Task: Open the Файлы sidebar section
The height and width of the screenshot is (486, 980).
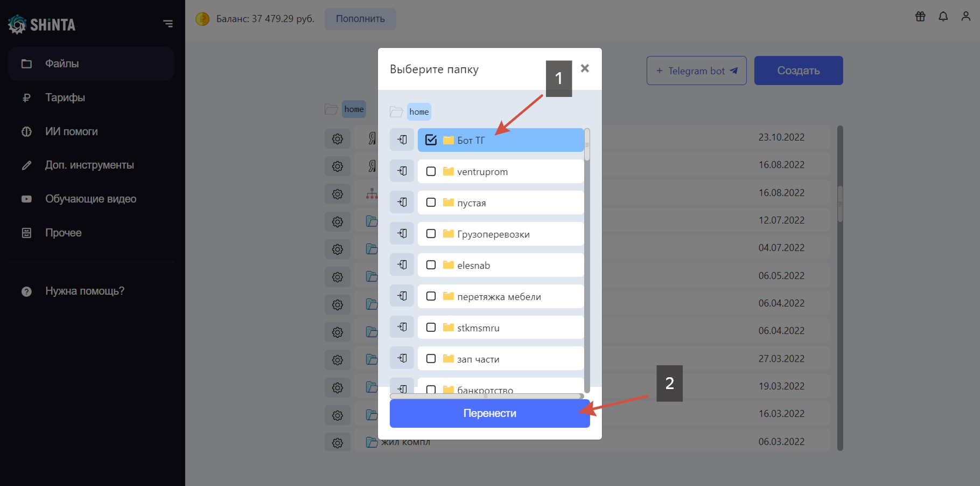Action: (x=91, y=64)
